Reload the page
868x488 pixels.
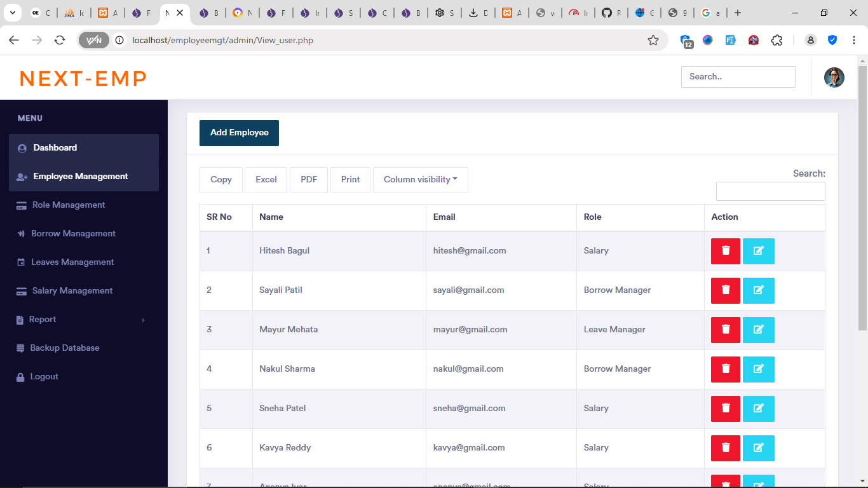point(60,41)
